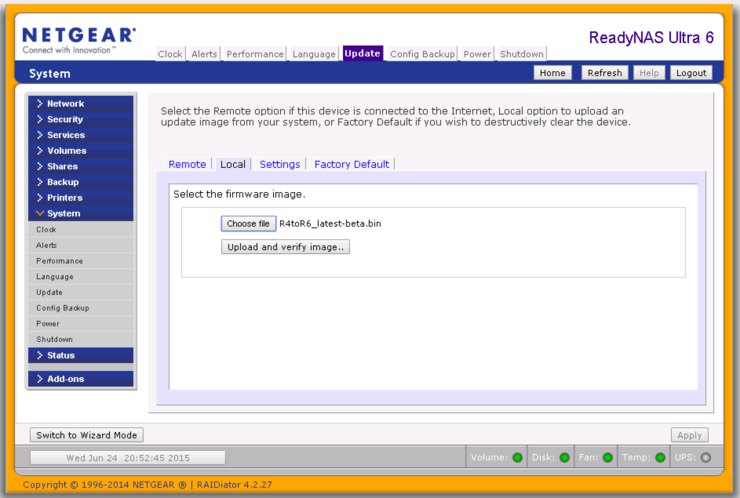Image resolution: width=740 pixels, height=498 pixels.
Task: Expand the Add-ons sidebar section
Action: coord(81,379)
